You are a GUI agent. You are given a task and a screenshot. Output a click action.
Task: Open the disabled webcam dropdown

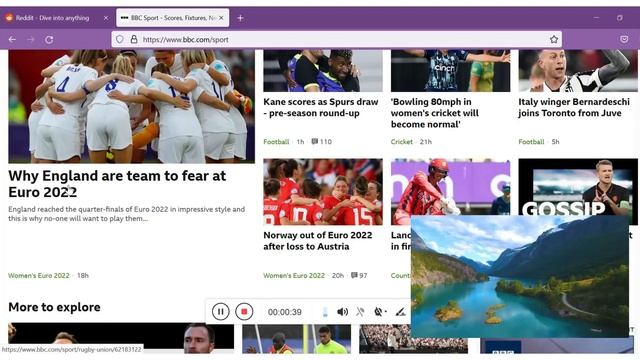[380, 312]
